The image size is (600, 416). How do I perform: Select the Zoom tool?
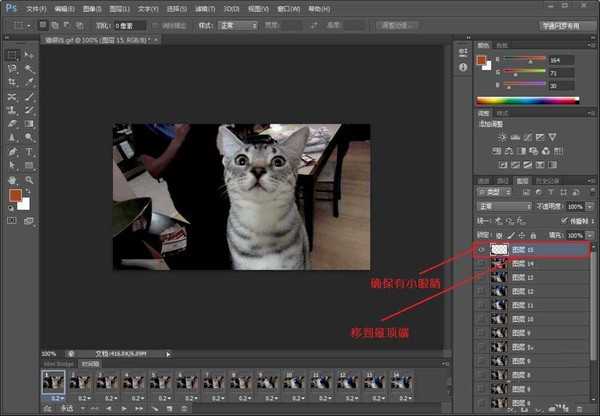[28, 179]
